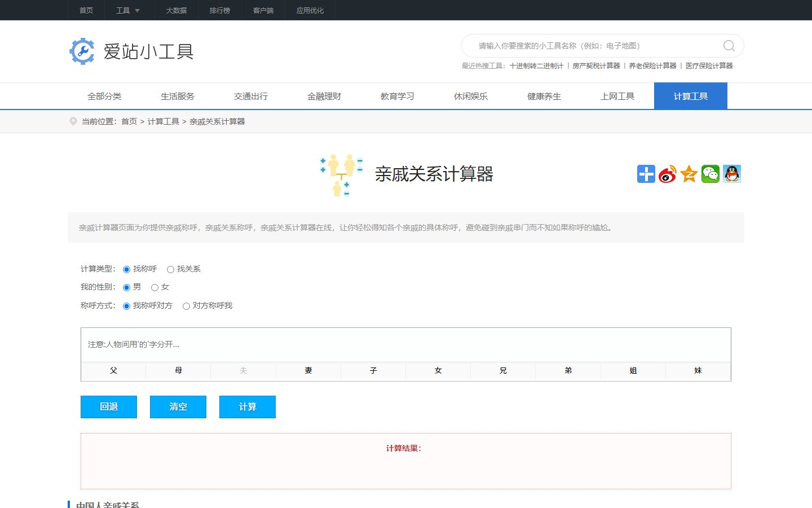Share via QQ penguin icon
This screenshot has height=508, width=812.
click(x=732, y=174)
